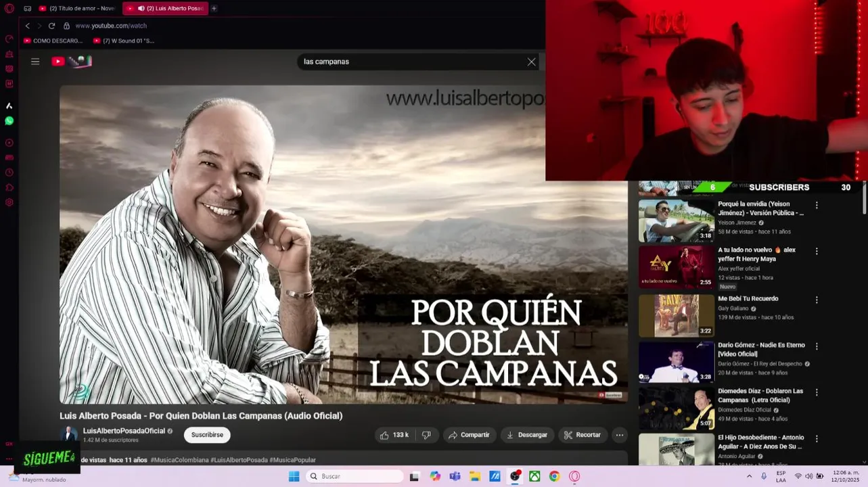Play 'Me Bebí Tu Recuerdo' thumbnail

coord(677,316)
